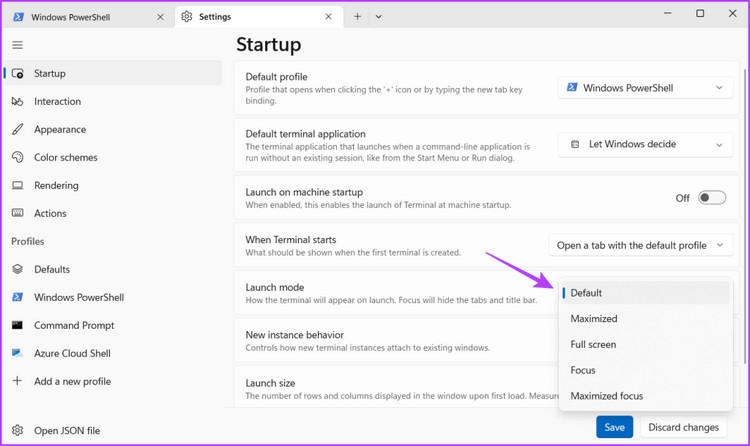Click the Rendering monitor icon
The image size is (750, 446).
[x=18, y=185]
